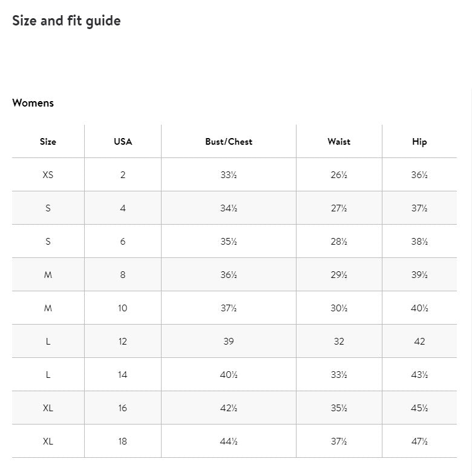Click the USA size 14 cell
472x476 pixels.
[123, 375]
